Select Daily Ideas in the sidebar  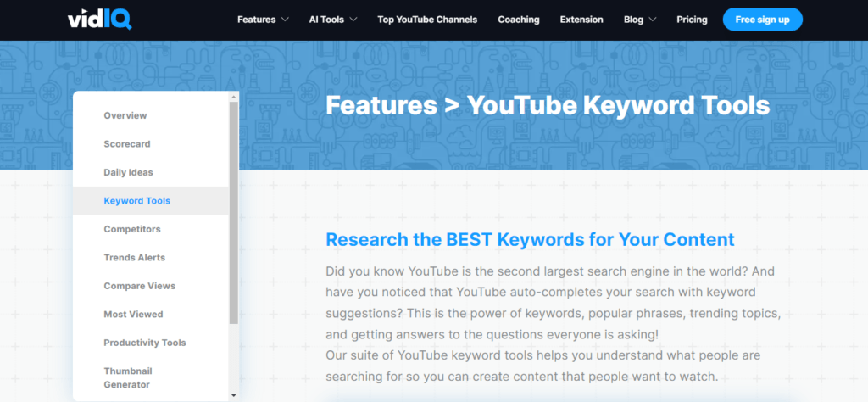pyautogui.click(x=129, y=172)
